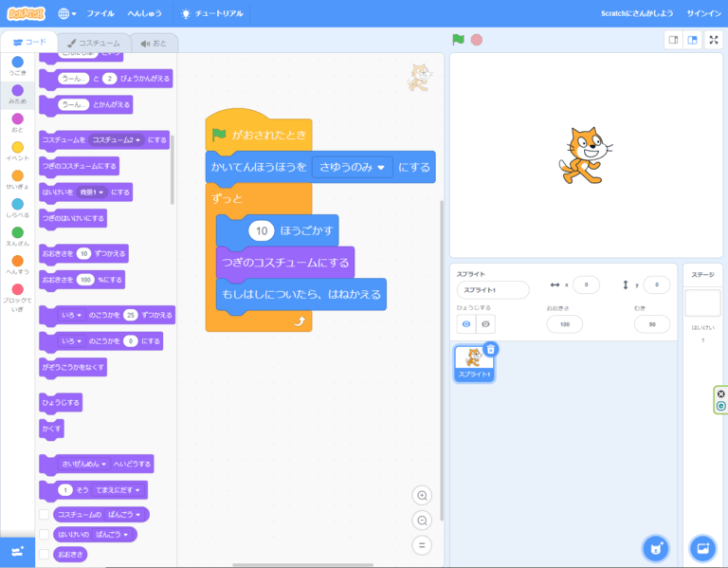Zoom in on the code workspace

click(x=423, y=495)
